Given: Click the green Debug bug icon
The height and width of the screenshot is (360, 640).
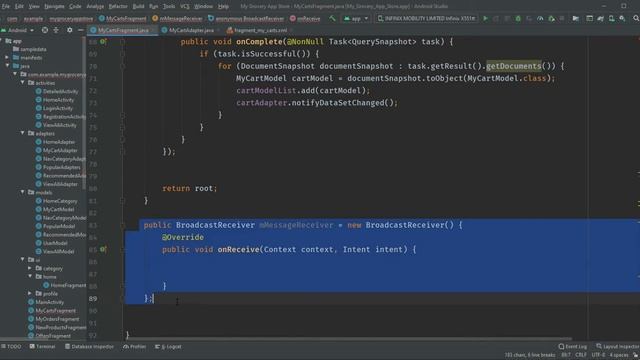Looking at the screenshot, I should pyautogui.click(x=518, y=18).
